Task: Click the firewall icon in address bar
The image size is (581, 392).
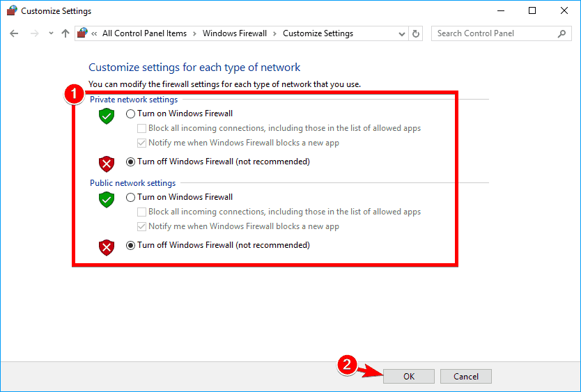Action: 82,33
